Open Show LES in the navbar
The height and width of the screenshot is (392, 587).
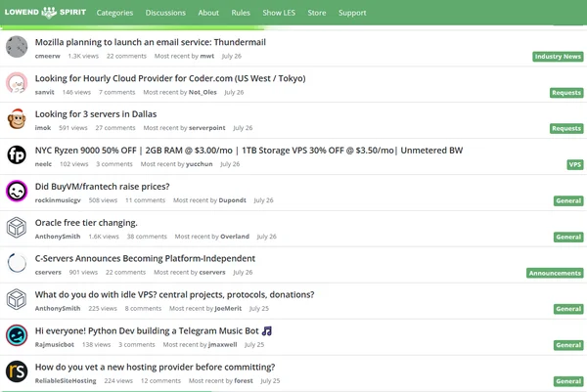click(279, 13)
